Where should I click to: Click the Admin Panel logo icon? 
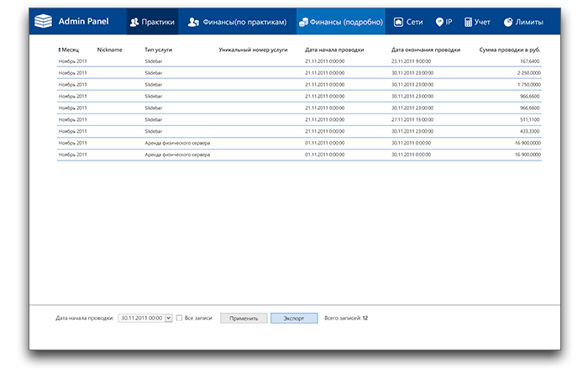pos(42,21)
